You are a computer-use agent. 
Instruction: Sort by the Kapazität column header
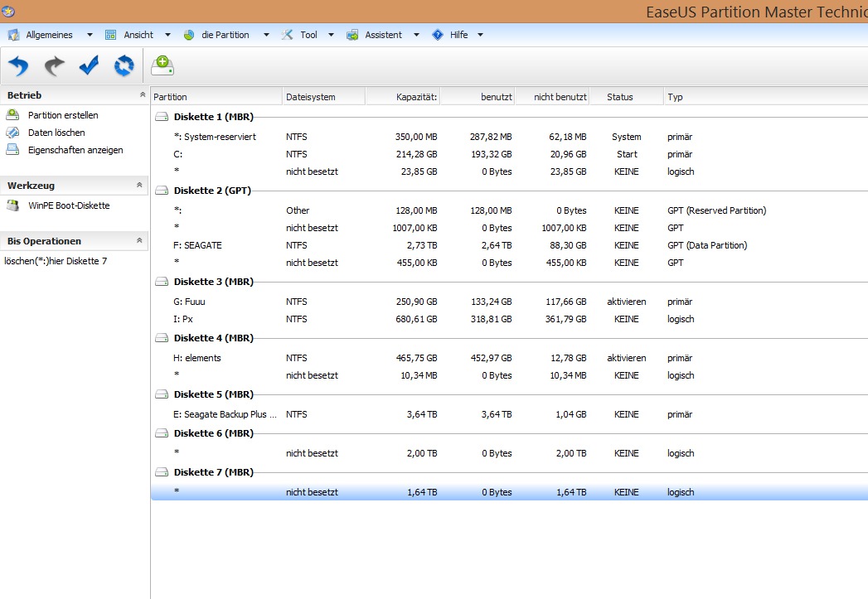coord(403,97)
